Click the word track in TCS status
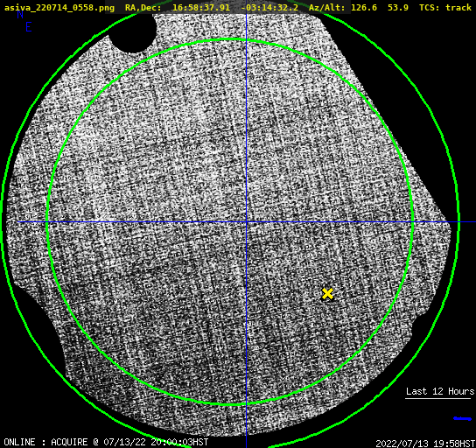Image resolution: width=476 pixels, height=448 pixels. coord(458,8)
